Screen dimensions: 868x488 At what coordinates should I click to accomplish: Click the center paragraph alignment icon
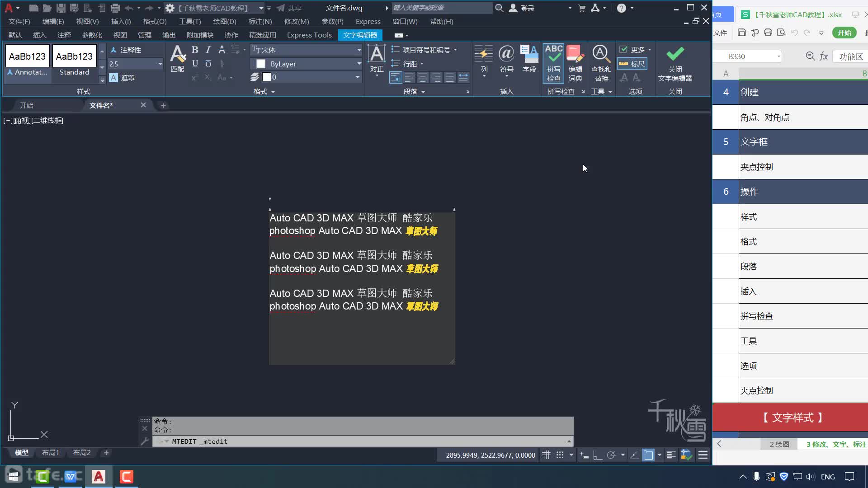pyautogui.click(x=423, y=78)
